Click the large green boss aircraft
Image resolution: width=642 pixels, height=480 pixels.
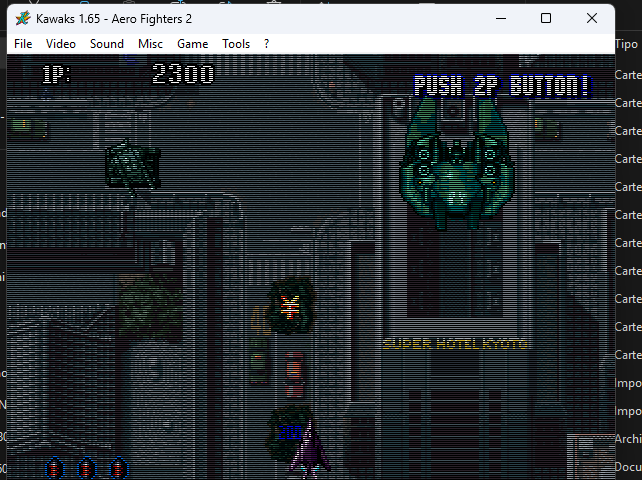pos(456,163)
